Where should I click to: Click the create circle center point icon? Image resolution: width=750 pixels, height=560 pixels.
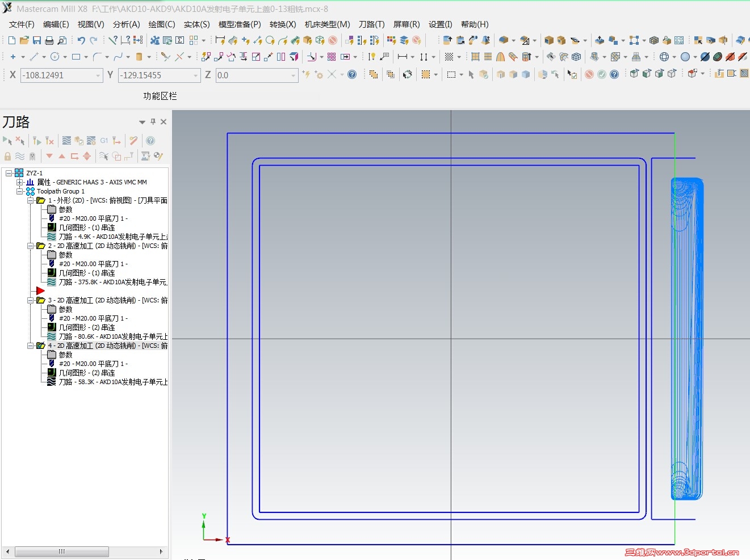[x=55, y=57]
